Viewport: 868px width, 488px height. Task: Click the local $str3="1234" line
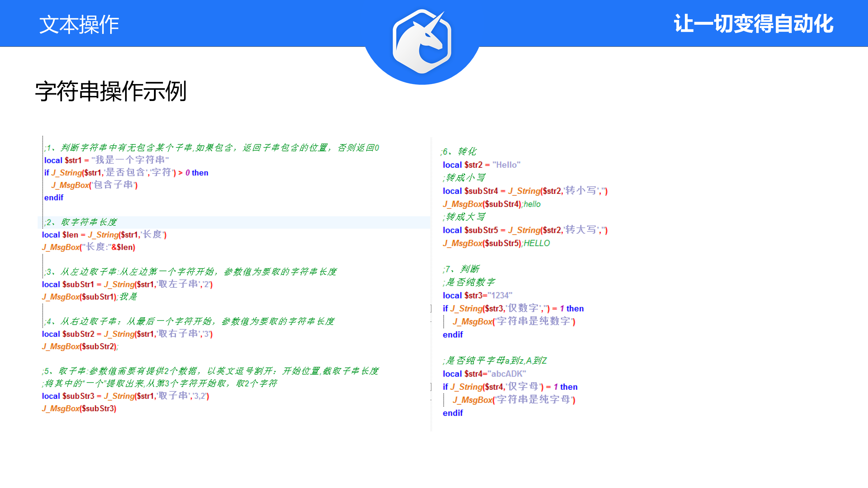477,296
